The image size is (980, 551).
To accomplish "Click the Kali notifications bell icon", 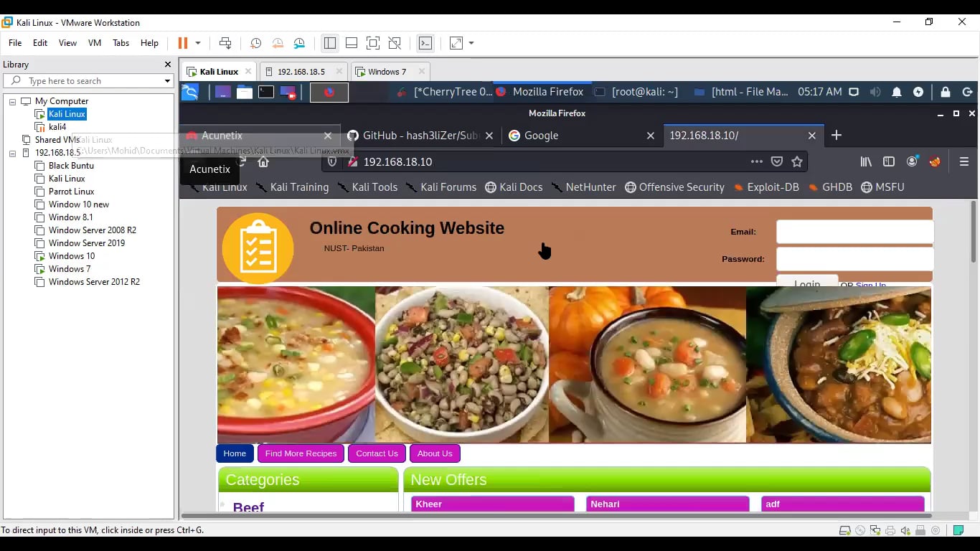I will (x=897, y=92).
